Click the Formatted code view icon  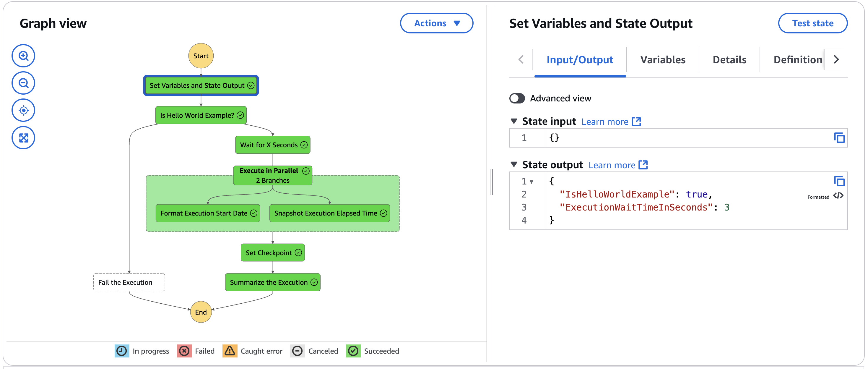pyautogui.click(x=838, y=196)
